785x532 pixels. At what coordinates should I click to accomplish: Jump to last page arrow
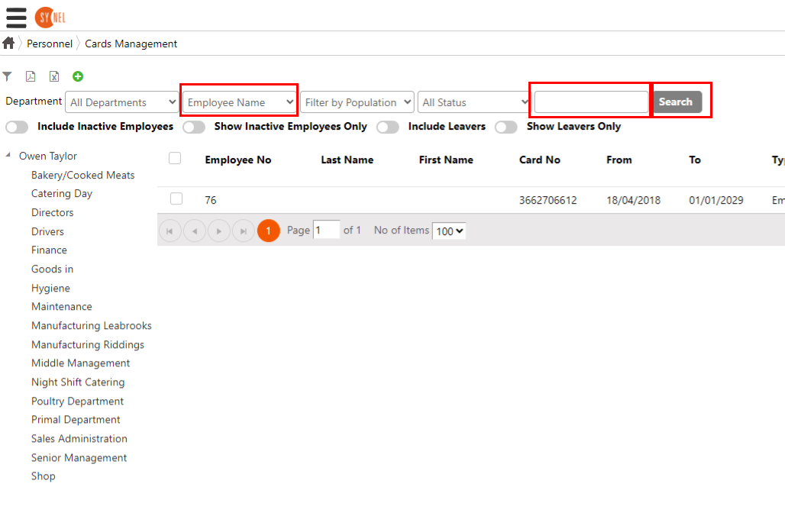coord(244,231)
